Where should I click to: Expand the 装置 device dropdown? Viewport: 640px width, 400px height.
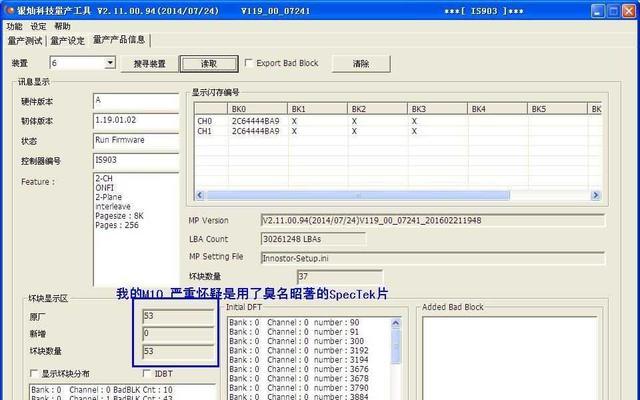click(x=110, y=63)
